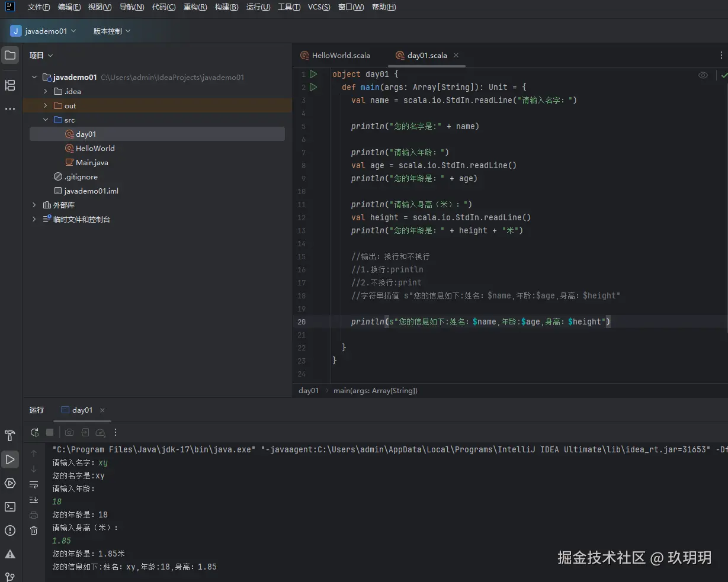Click the up arrow in console gutter

[x=34, y=454]
